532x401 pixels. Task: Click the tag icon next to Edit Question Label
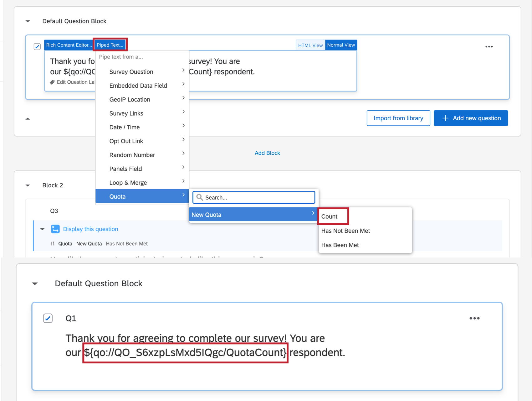(52, 82)
